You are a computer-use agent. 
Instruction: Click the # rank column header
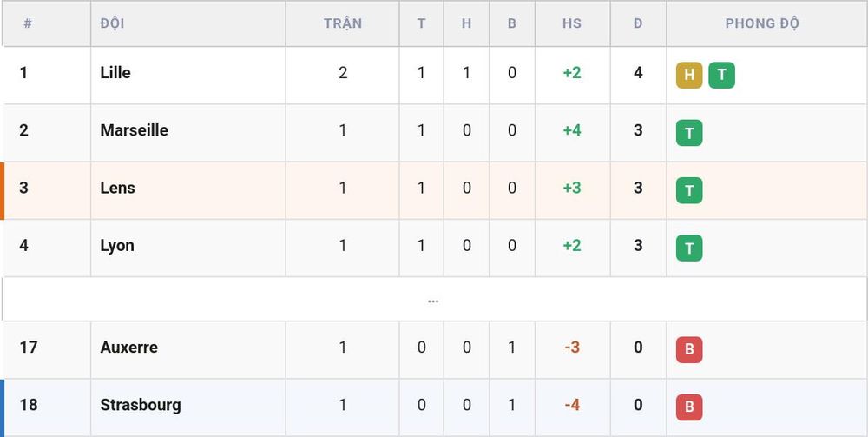pyautogui.click(x=28, y=23)
